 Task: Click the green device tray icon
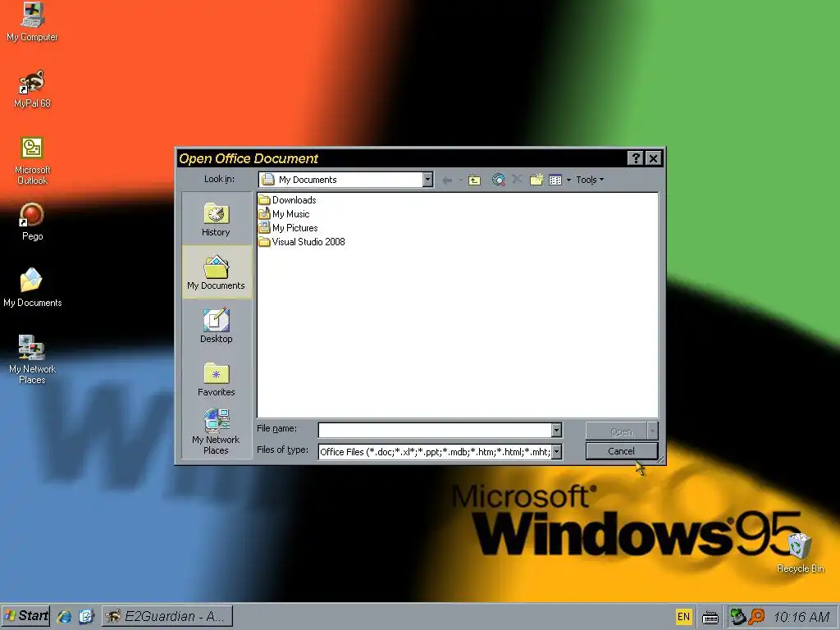pos(739,617)
